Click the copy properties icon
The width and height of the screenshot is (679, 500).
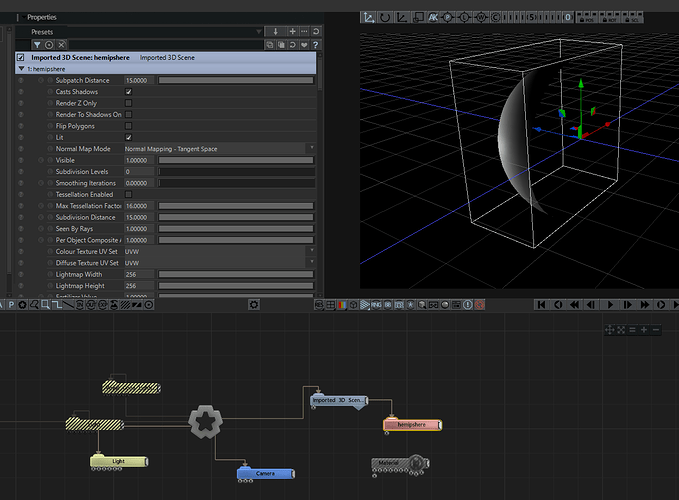[x=270, y=45]
